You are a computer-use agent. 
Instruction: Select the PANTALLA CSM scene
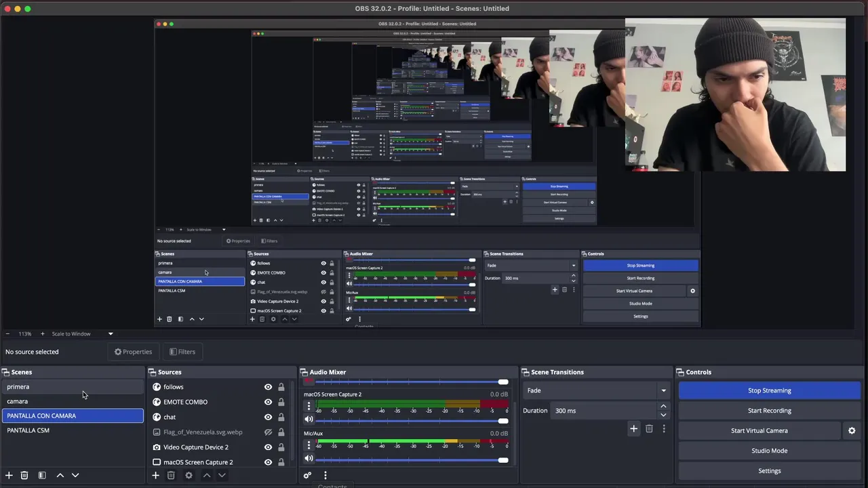[x=72, y=430]
